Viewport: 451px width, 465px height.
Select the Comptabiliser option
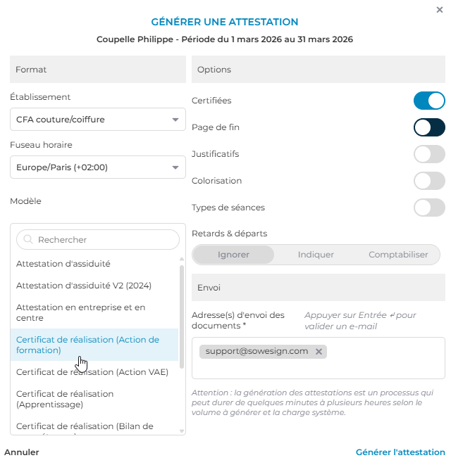398,255
